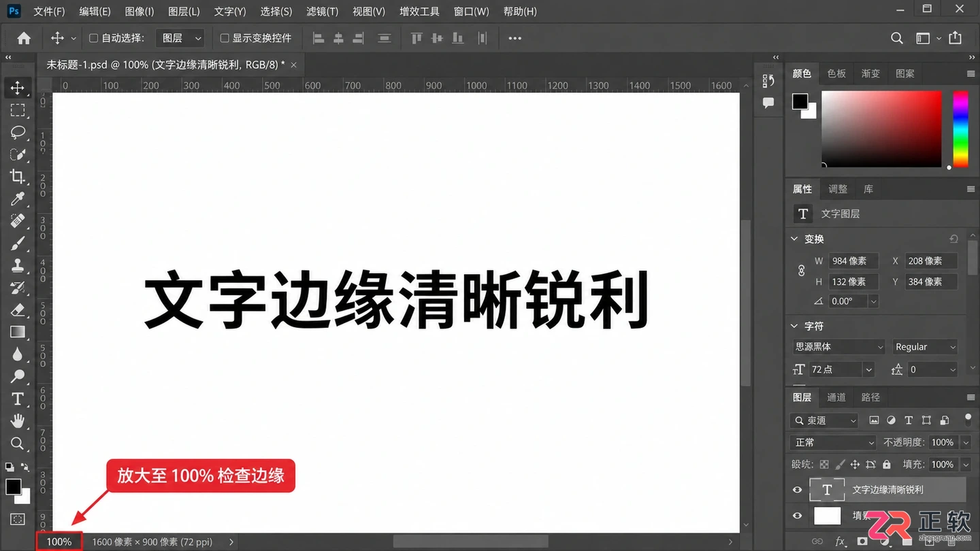Toggle the layer filter on/off switch
The image size is (980, 551).
coord(968,420)
